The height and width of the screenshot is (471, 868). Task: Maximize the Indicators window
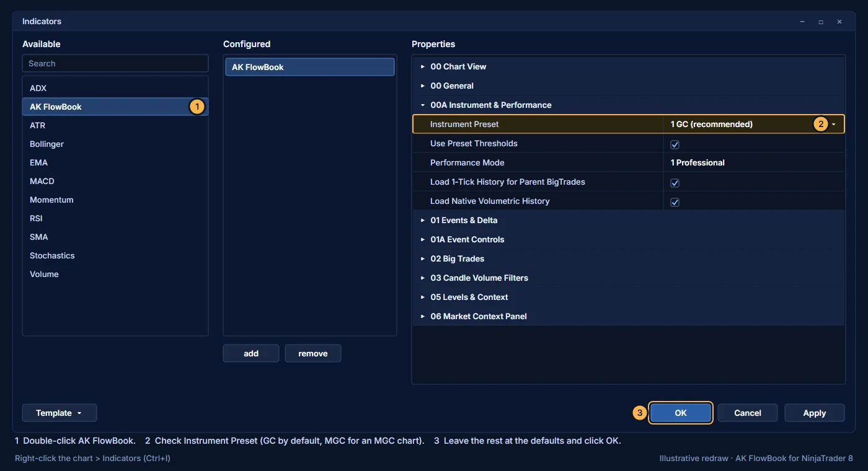(821, 22)
